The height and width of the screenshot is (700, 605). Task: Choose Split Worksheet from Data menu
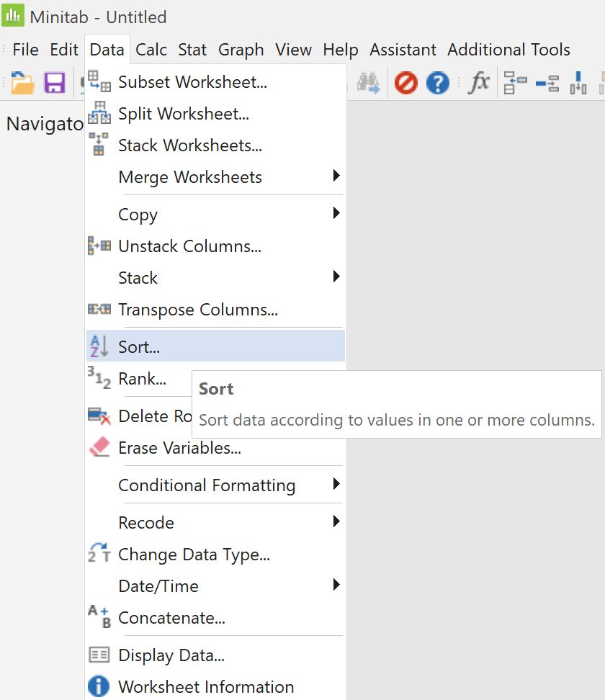click(x=215, y=114)
